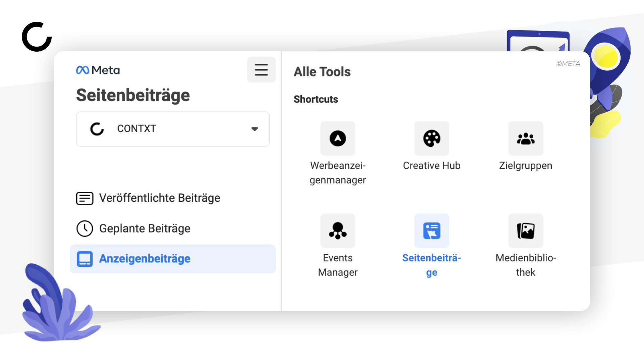Click the Anzeigenbeiträge screen icon
Screen dimensions: 644x362
[85, 259]
